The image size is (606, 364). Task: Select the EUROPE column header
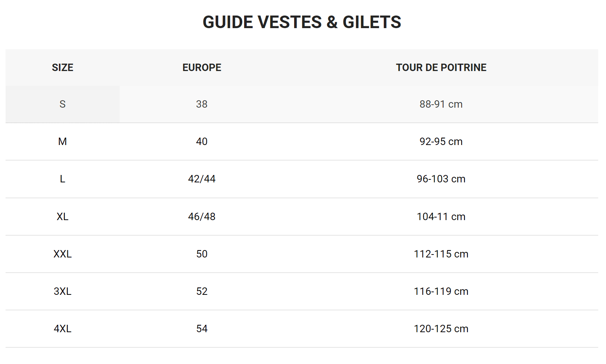pyautogui.click(x=202, y=67)
